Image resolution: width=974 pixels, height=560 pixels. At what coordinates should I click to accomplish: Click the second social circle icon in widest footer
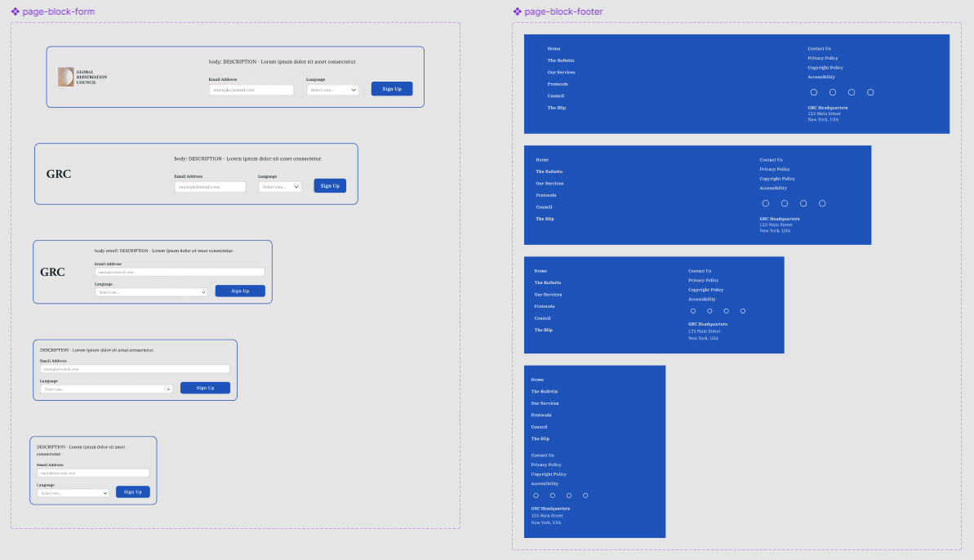833,92
